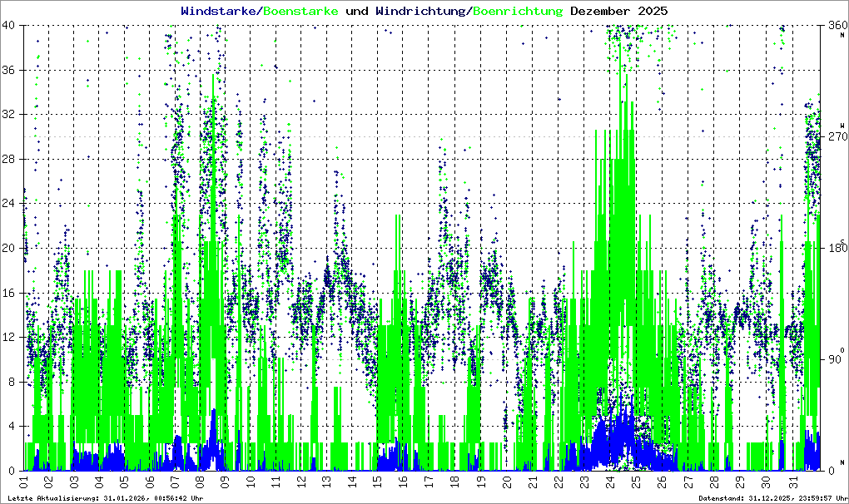The height and width of the screenshot is (504, 849).
Task: Click day label 05 on x-axis
Action: point(125,482)
